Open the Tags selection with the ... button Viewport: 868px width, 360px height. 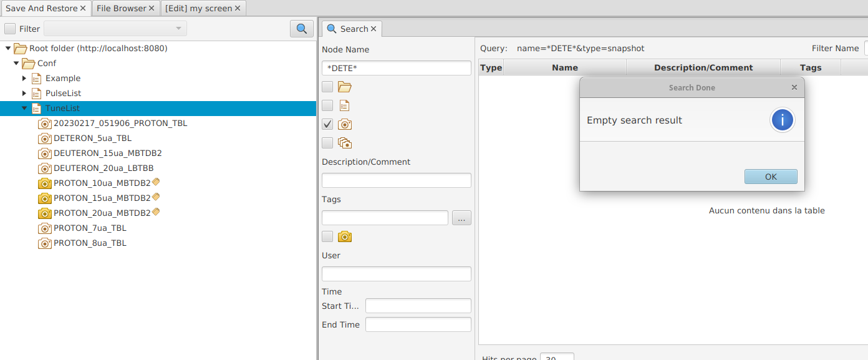(461, 218)
